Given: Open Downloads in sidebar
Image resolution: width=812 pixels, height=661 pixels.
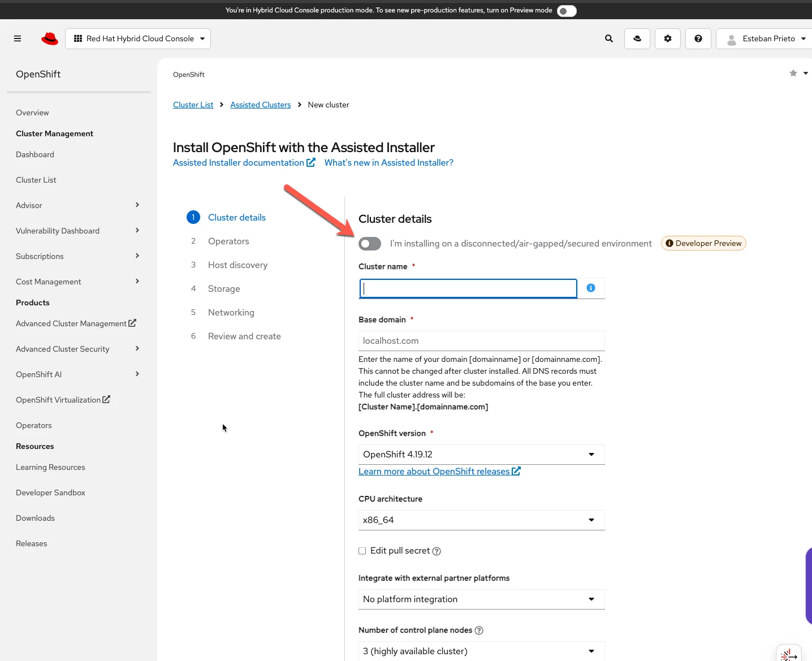Looking at the screenshot, I should [x=35, y=518].
